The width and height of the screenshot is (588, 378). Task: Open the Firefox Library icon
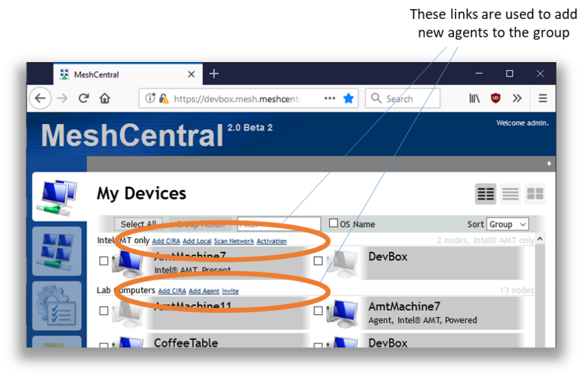(x=473, y=98)
